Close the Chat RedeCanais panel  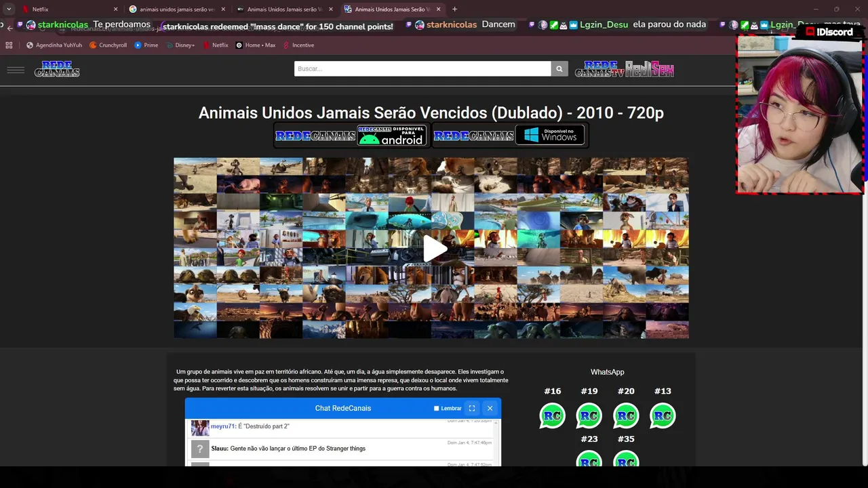tap(490, 408)
